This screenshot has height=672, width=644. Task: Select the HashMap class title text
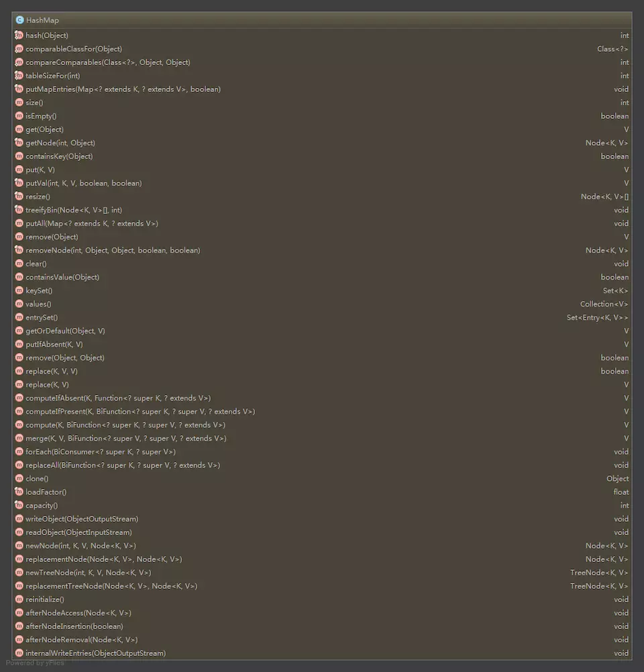[42, 20]
